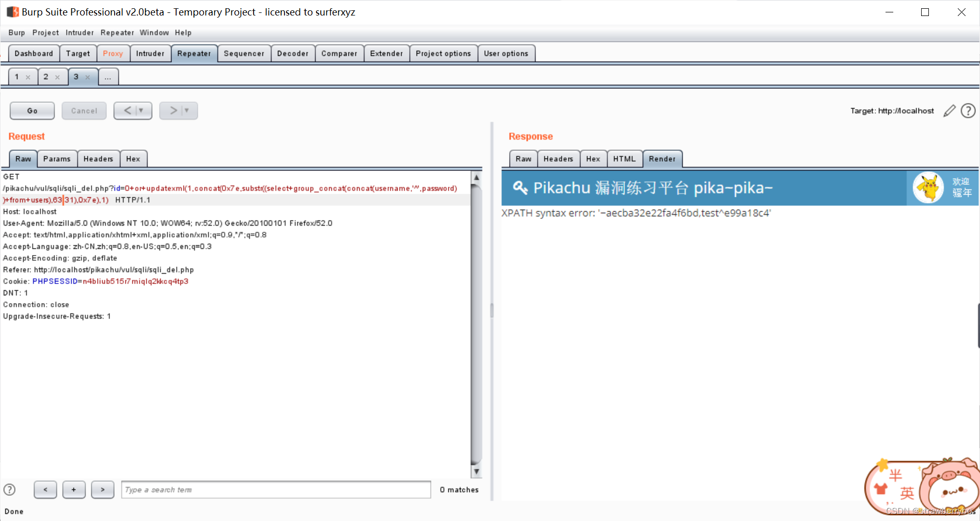This screenshot has height=521, width=980.
Task: Open the Repeater menu
Action: (x=117, y=33)
